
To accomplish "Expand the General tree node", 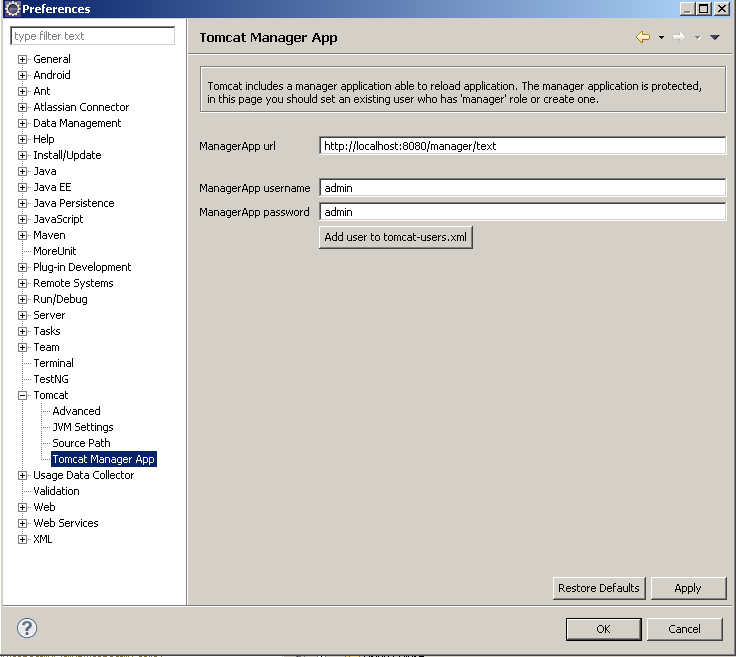I will point(22,59).
